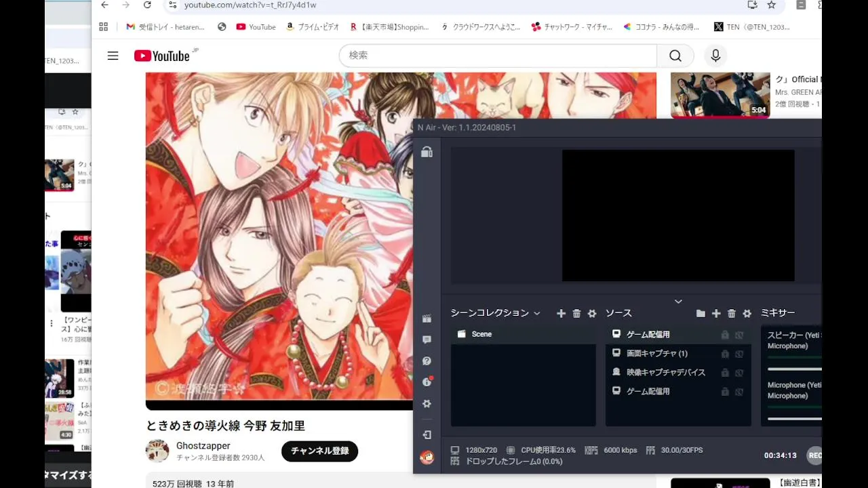
Task: Click the N Air black preview canvas
Action: pyautogui.click(x=678, y=216)
